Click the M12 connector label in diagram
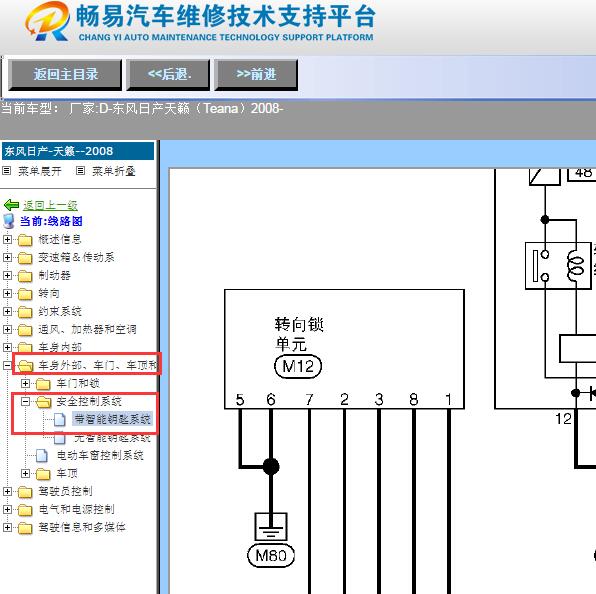 (x=298, y=367)
